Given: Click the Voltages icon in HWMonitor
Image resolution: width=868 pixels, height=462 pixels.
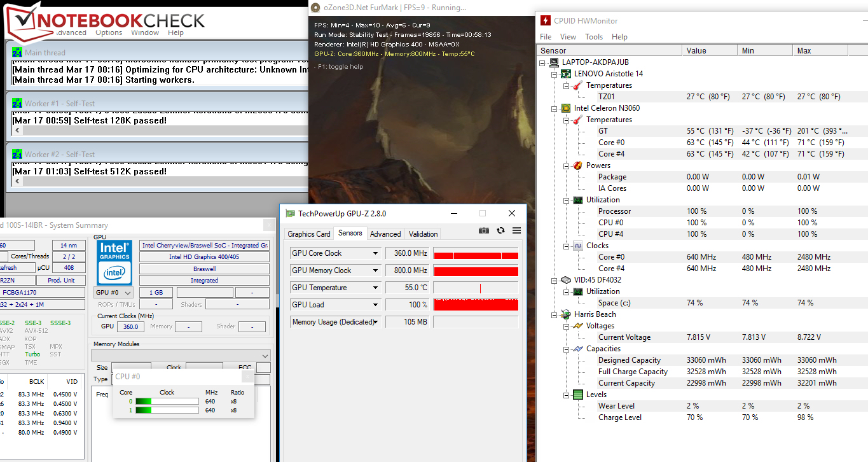Looking at the screenshot, I should (577, 326).
